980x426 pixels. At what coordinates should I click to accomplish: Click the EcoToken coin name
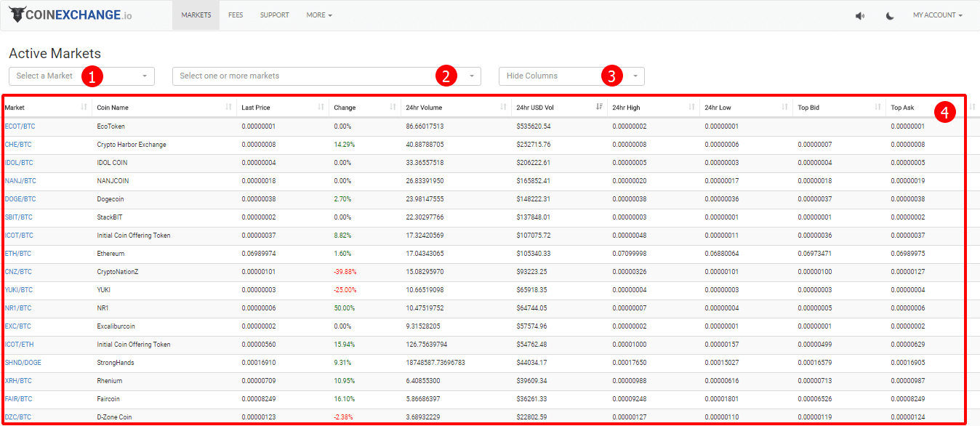pyautogui.click(x=111, y=126)
